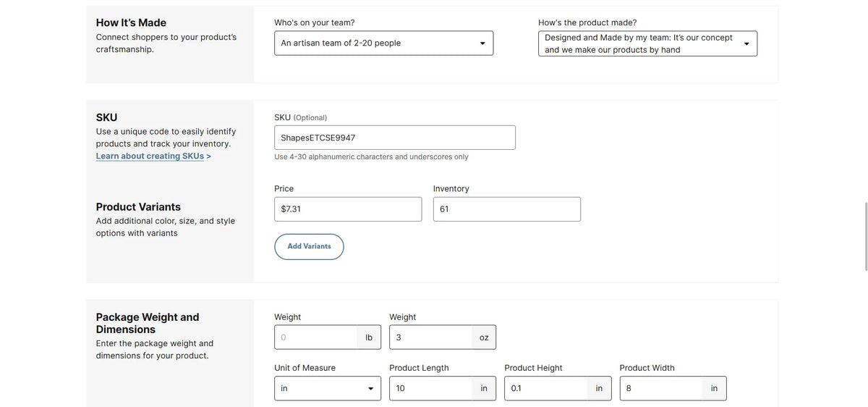Image resolution: width=868 pixels, height=407 pixels.
Task: Click the Weight in ounces input field
Action: 430,337
